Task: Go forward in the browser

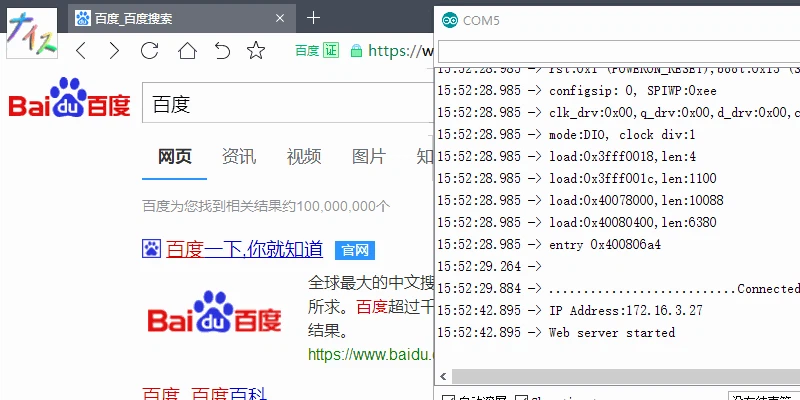Action: [x=114, y=51]
